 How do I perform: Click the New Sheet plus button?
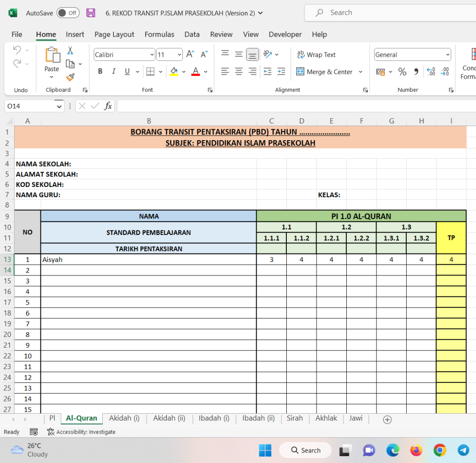tap(387, 419)
